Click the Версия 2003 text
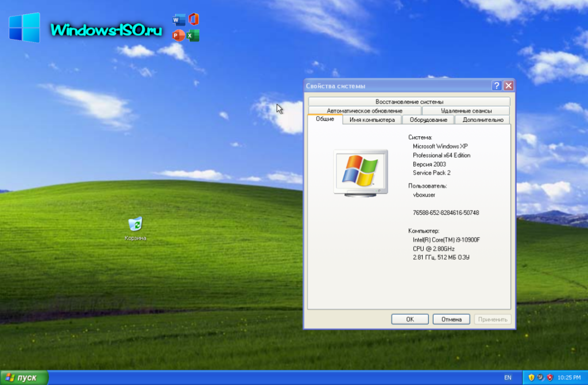This screenshot has height=385, width=588. click(429, 164)
